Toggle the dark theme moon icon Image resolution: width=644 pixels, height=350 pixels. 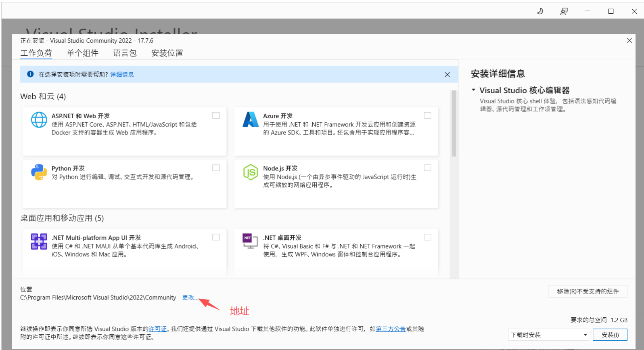(540, 11)
